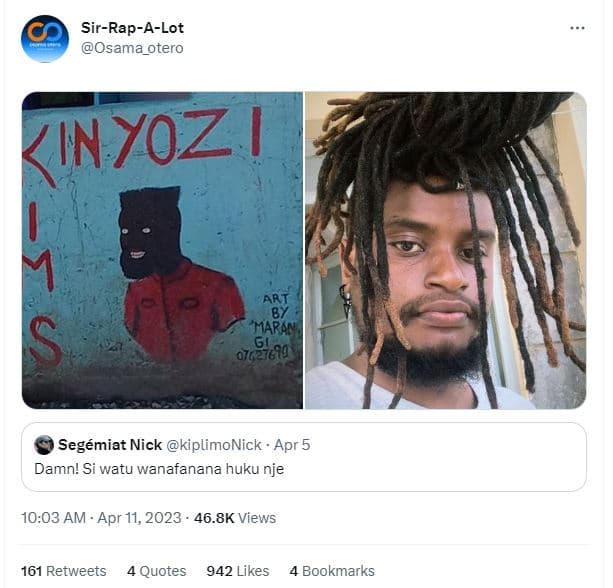Click Segémiat Nick's small avatar
Image resolution: width=613 pixels, height=588 pixels.
(44, 445)
